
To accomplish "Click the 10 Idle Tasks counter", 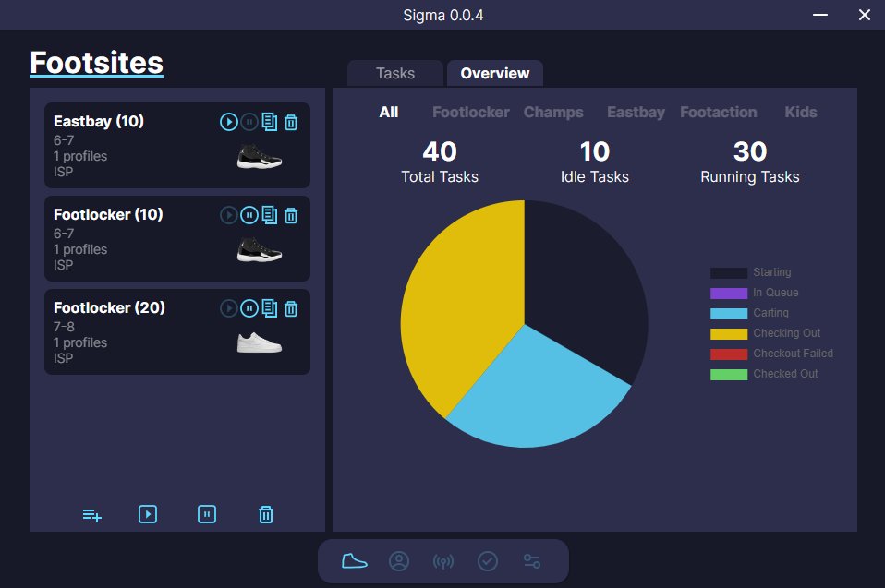I will pos(594,162).
